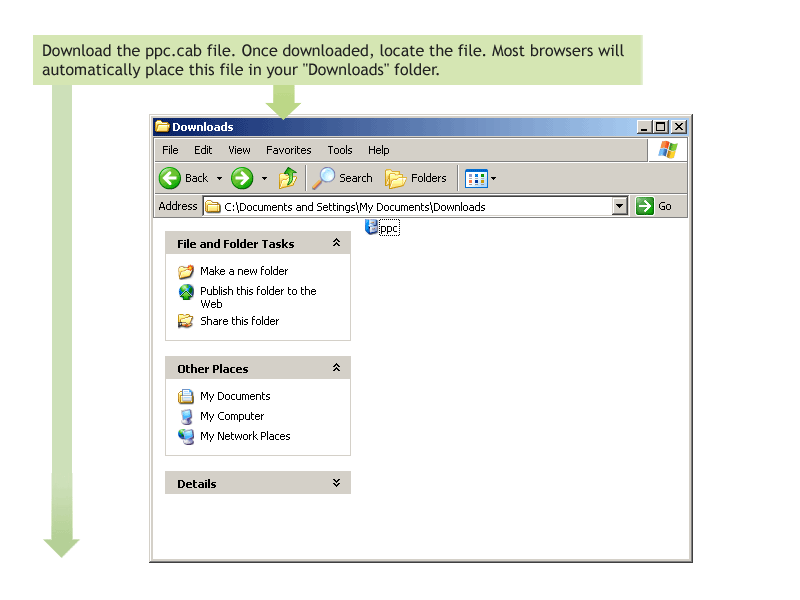The image size is (800, 600).
Task: Expand the Details panel
Action: coord(336,483)
